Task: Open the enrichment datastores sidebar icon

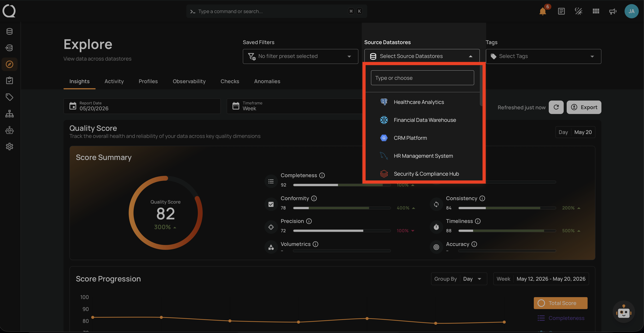Action: (10, 47)
